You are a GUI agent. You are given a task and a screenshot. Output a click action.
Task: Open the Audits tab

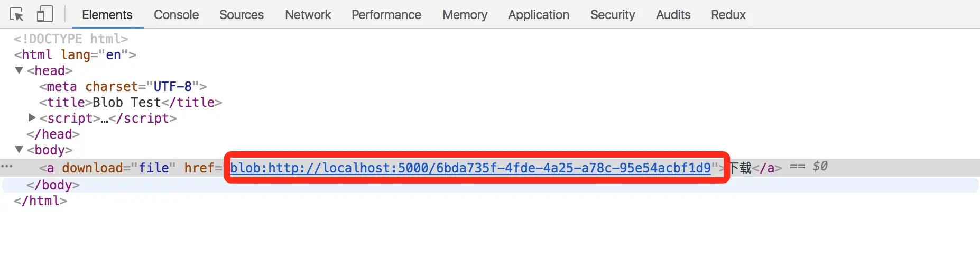[x=673, y=15]
